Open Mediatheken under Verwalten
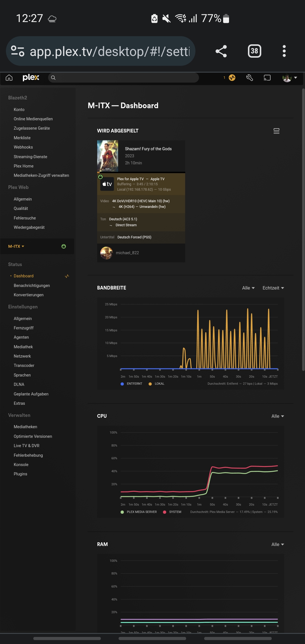 point(25,427)
